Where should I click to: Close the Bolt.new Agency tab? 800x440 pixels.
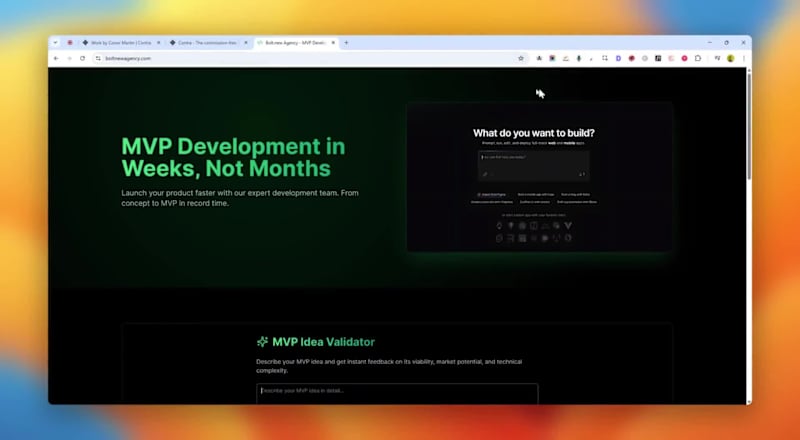click(x=333, y=43)
